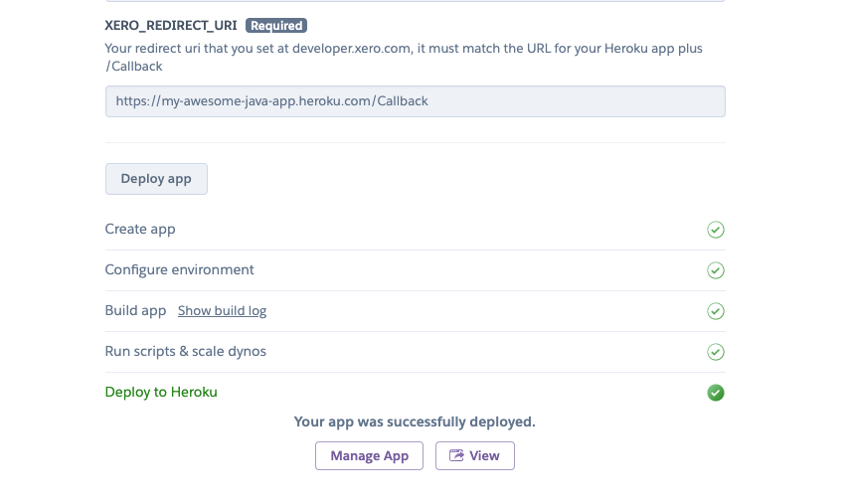Click the Run scripts & scale dynos checkmark

[716, 352]
